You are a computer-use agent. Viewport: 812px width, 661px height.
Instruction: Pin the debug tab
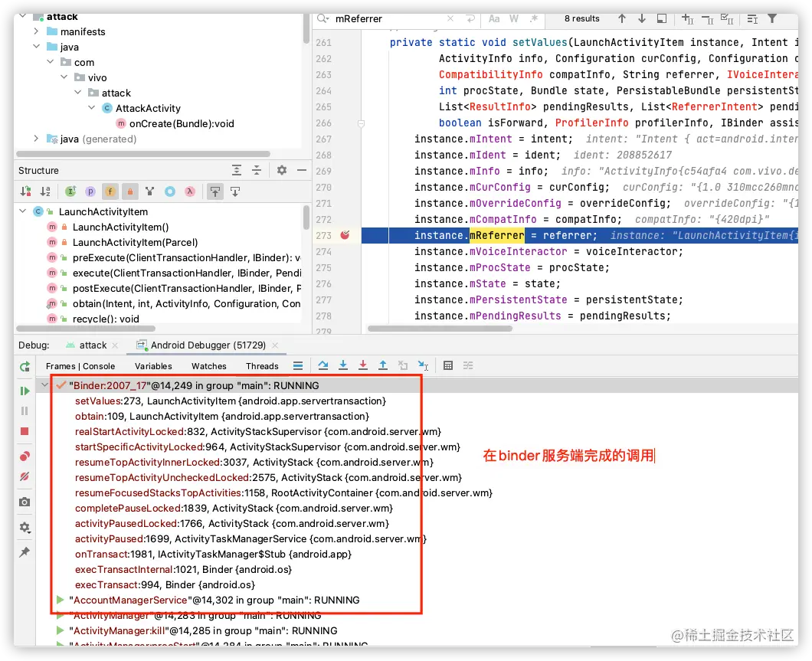pos(25,552)
